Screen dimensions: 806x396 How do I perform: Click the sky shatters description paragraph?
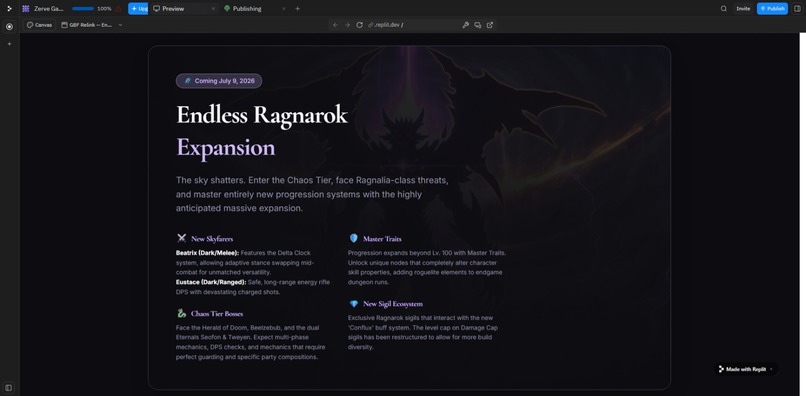313,194
